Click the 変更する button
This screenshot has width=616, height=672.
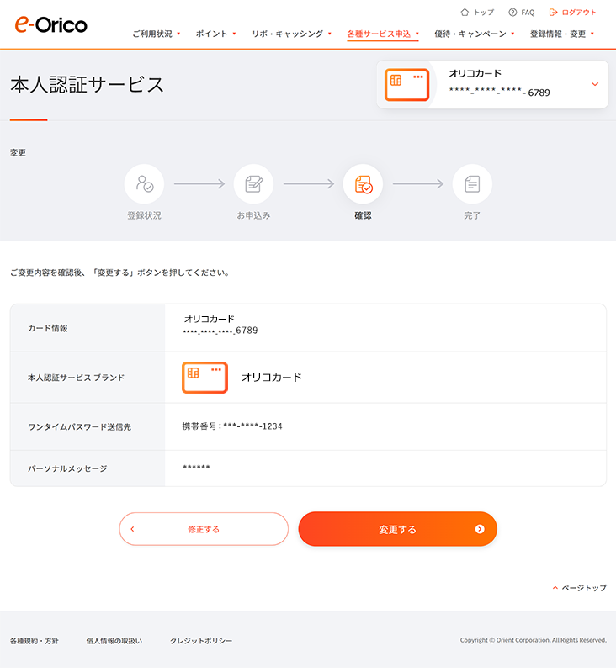pyautogui.click(x=398, y=529)
